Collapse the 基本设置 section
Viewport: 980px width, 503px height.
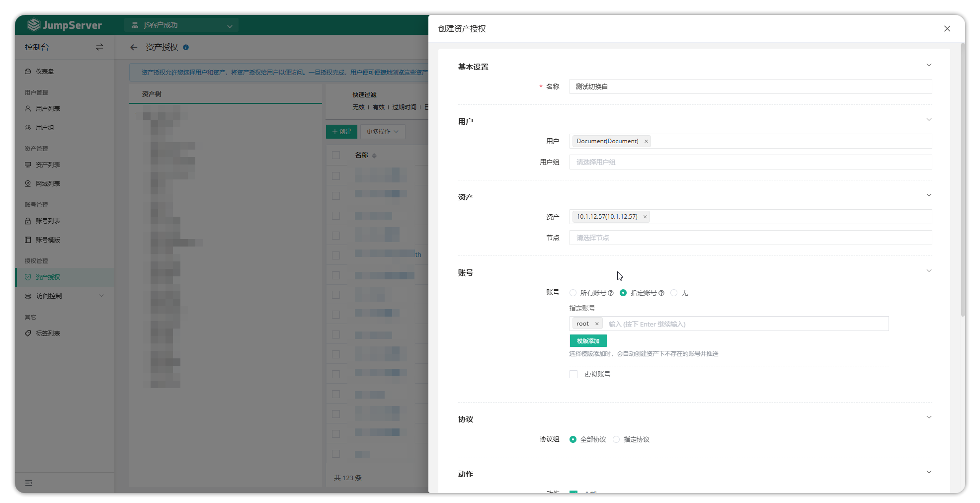[928, 65]
